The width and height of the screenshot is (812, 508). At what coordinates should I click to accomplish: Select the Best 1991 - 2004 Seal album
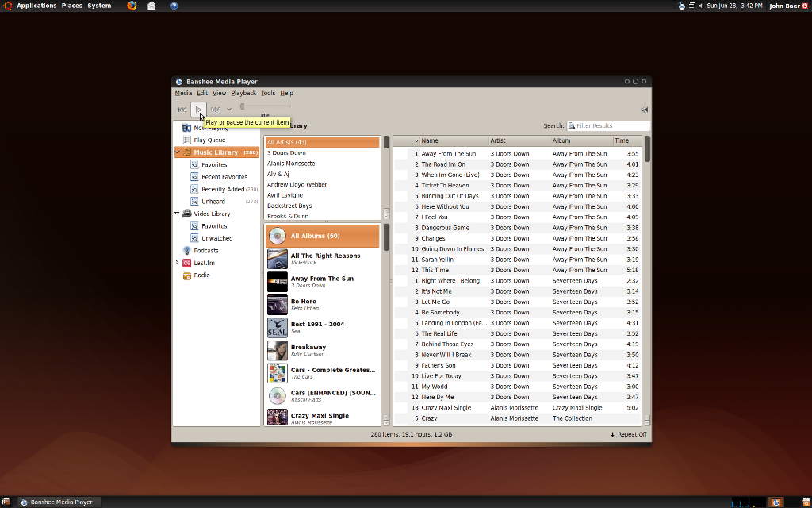tap(322, 327)
